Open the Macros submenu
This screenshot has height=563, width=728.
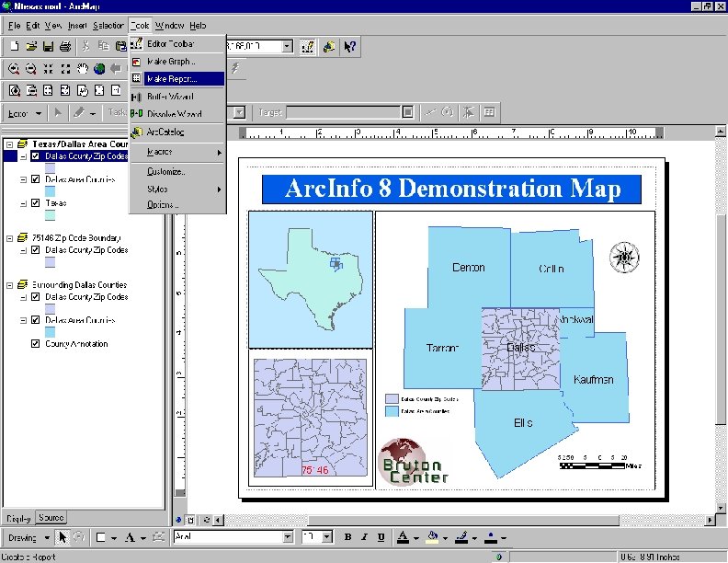(177, 152)
